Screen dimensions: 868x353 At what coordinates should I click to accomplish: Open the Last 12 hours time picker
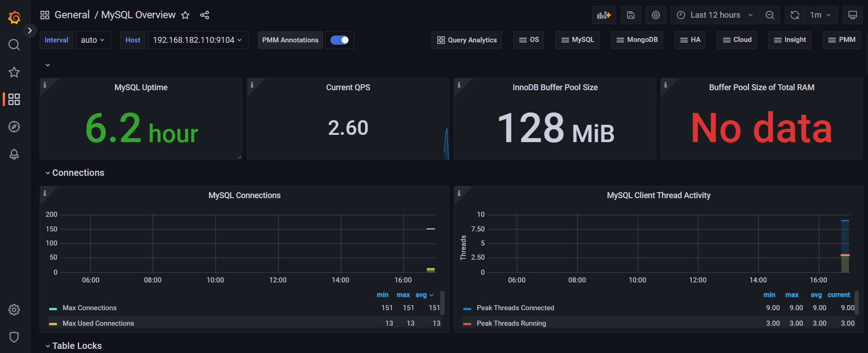(715, 15)
